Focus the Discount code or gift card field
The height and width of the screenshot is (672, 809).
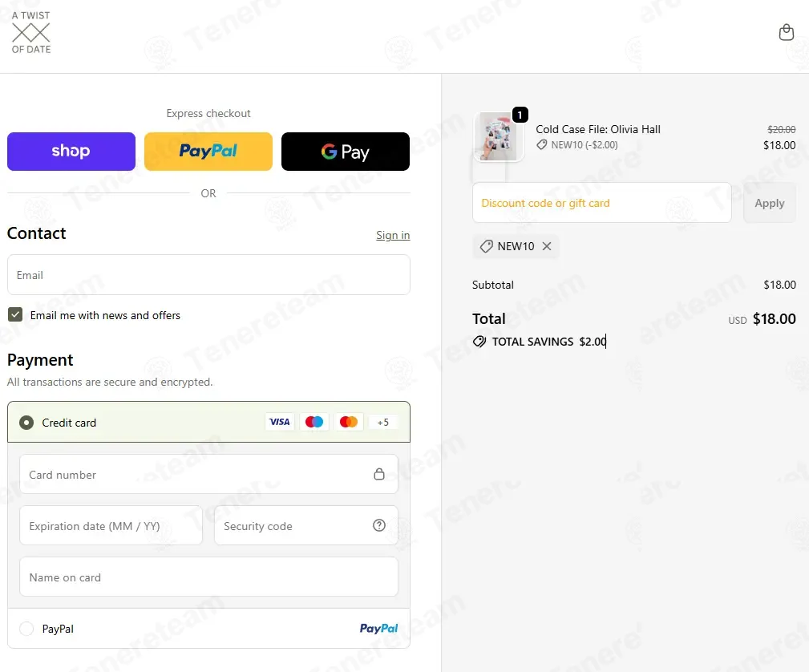coord(601,203)
